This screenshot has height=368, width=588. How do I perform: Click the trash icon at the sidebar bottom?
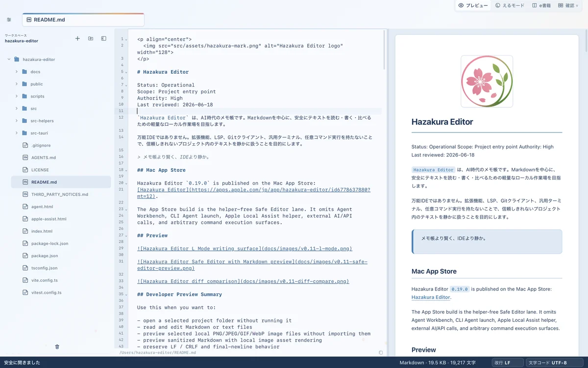click(x=57, y=346)
